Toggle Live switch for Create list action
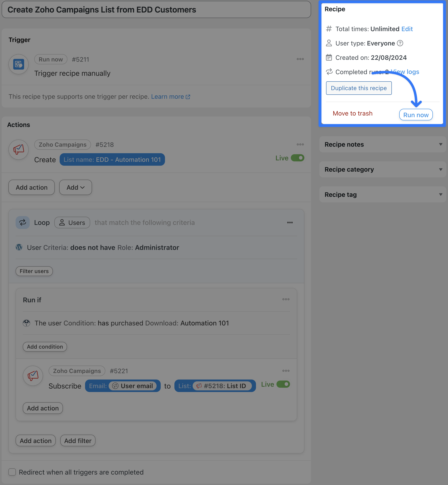Screen dimensions: 448x485 297,158
